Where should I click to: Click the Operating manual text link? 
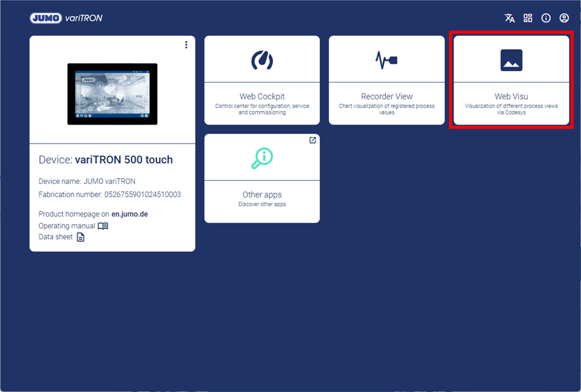[x=67, y=226]
